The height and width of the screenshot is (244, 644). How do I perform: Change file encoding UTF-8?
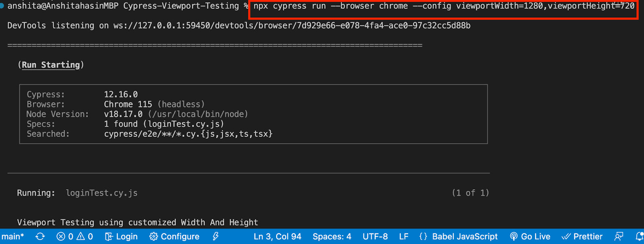[x=375, y=237]
